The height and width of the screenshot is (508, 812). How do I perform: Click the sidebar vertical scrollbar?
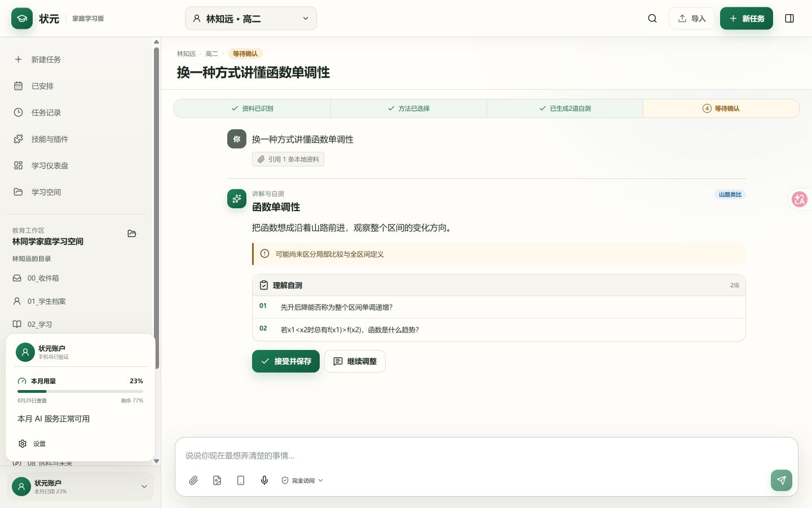pos(156,208)
